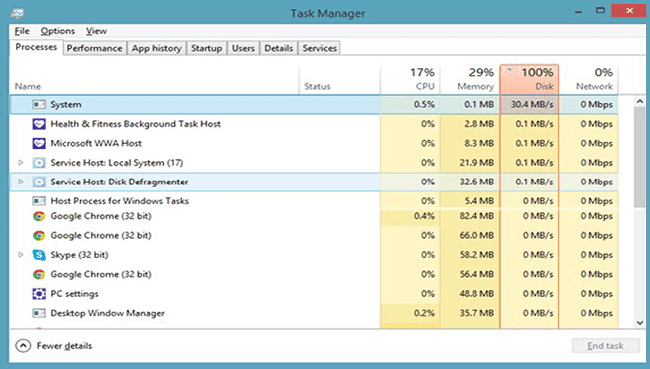Select the System process name

(x=66, y=104)
